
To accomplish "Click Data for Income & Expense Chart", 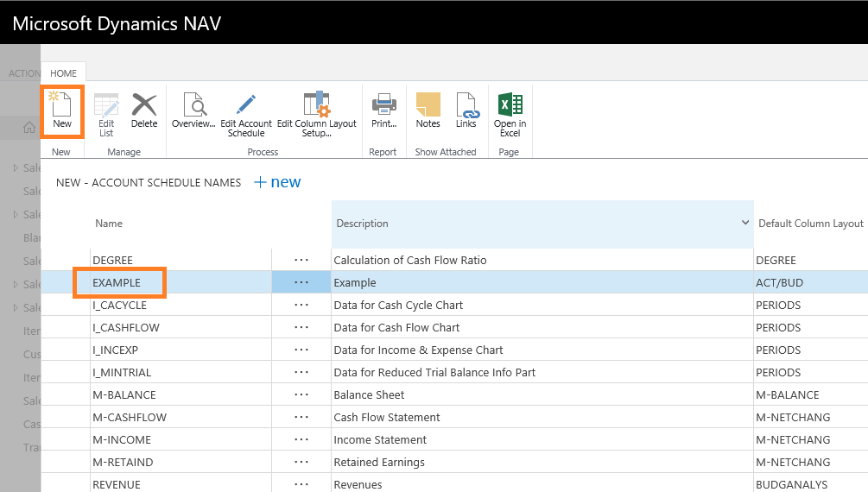I will tap(418, 350).
